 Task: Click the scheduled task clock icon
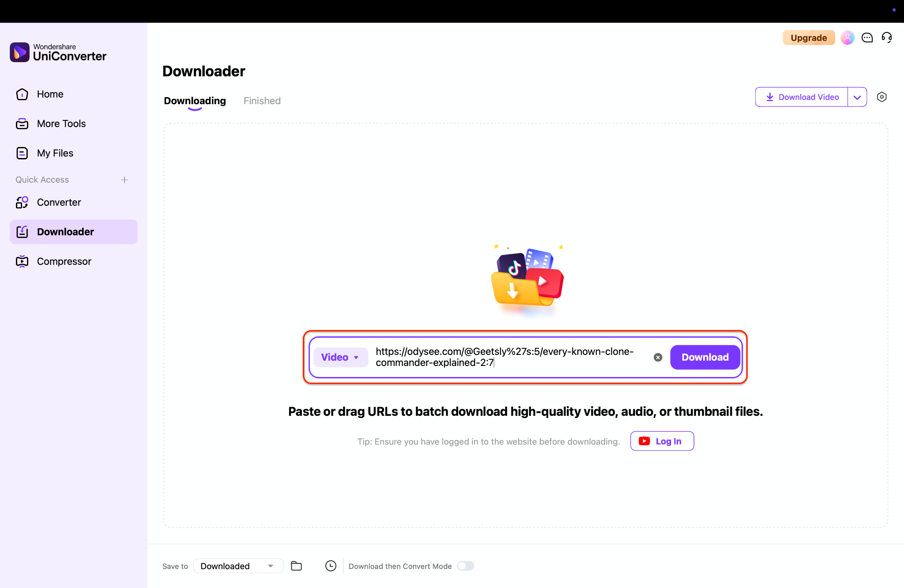pyautogui.click(x=331, y=566)
